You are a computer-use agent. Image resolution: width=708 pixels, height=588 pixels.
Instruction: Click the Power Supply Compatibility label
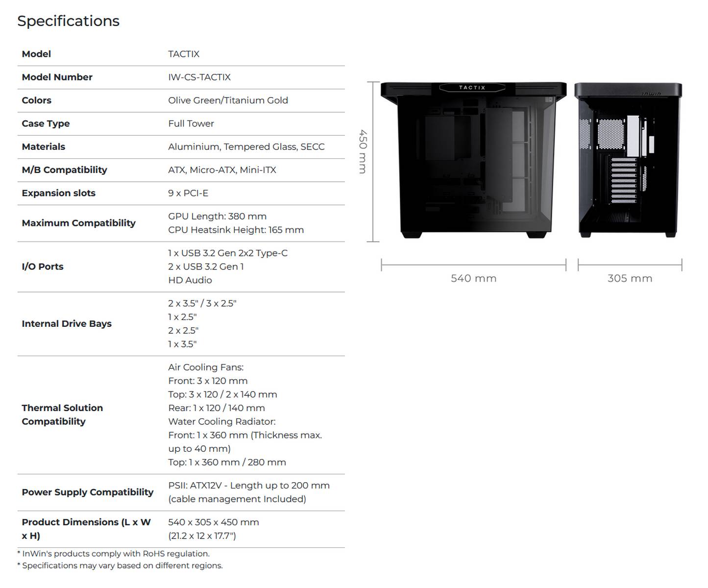88,492
